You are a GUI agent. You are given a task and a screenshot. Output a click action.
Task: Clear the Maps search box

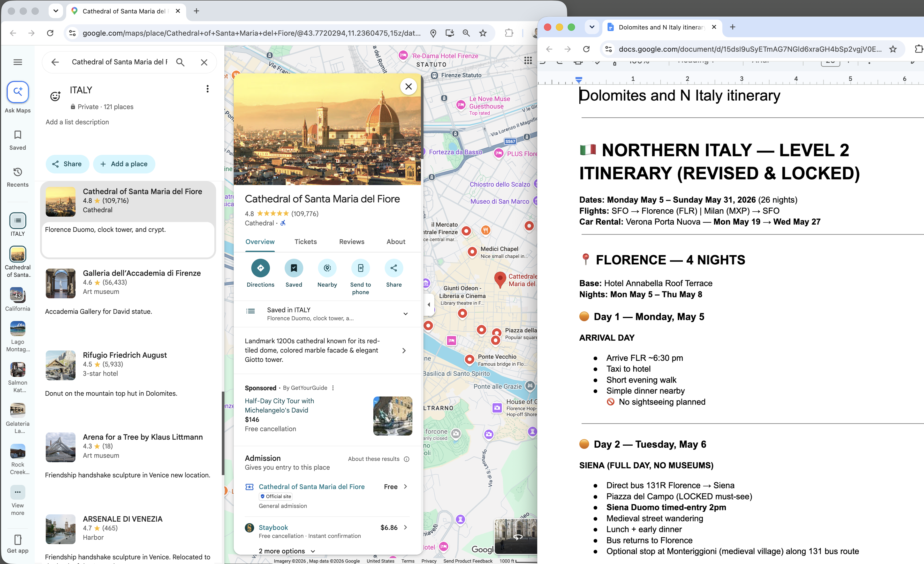click(x=204, y=62)
